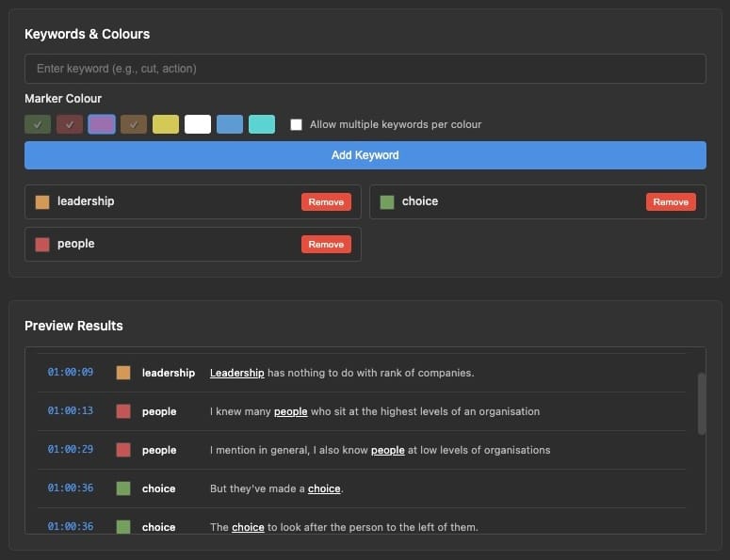
Task: Choose the brown marker colour swatch
Action: (x=134, y=124)
